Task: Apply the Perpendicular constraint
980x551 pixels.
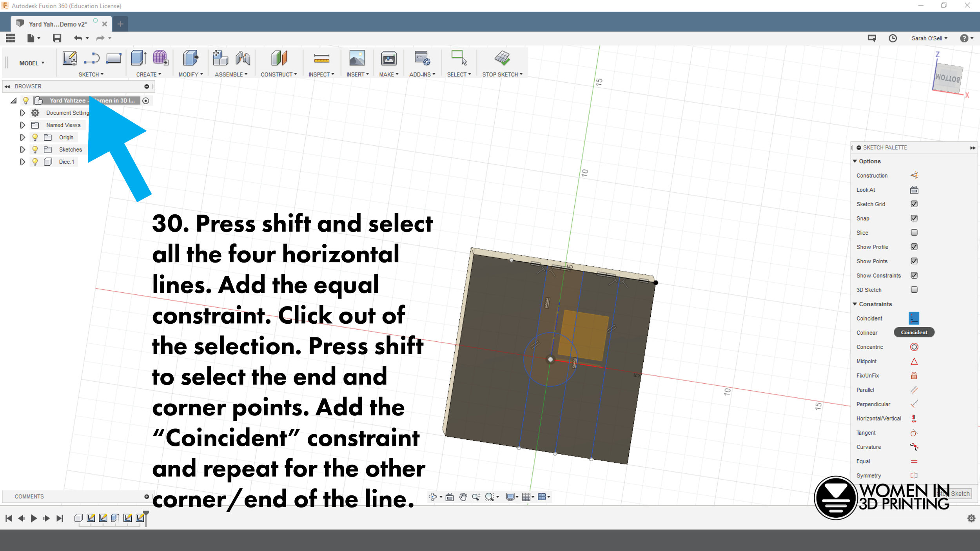Action: pyautogui.click(x=914, y=404)
